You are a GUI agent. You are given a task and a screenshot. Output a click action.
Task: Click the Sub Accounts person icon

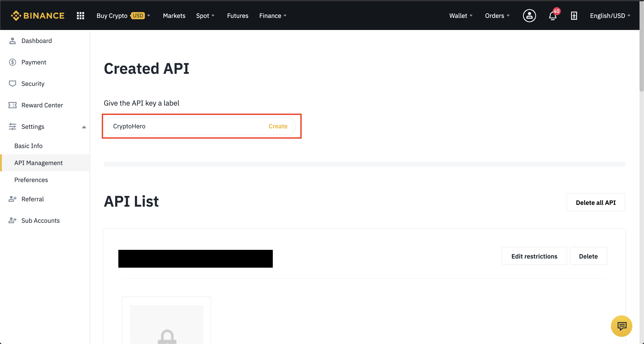pyautogui.click(x=12, y=221)
